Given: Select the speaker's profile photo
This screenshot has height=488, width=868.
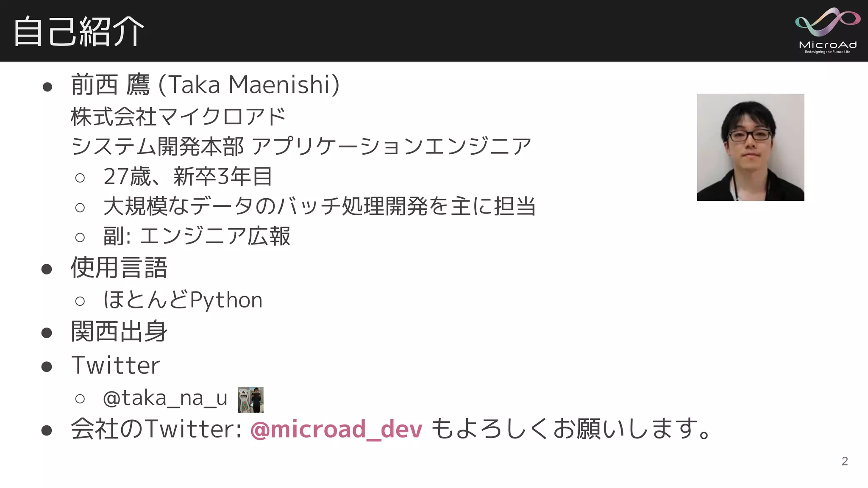Looking at the screenshot, I should 750,147.
